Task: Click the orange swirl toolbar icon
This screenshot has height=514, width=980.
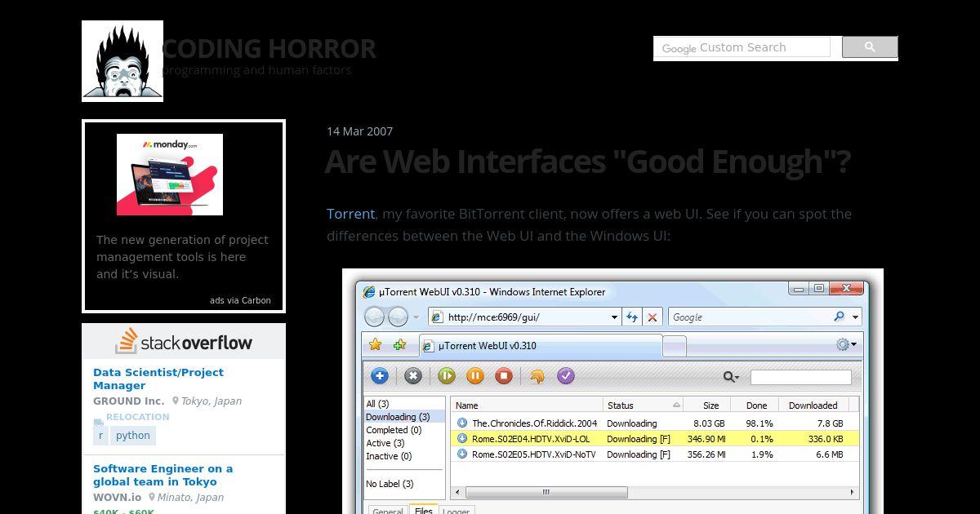Action: click(x=537, y=375)
